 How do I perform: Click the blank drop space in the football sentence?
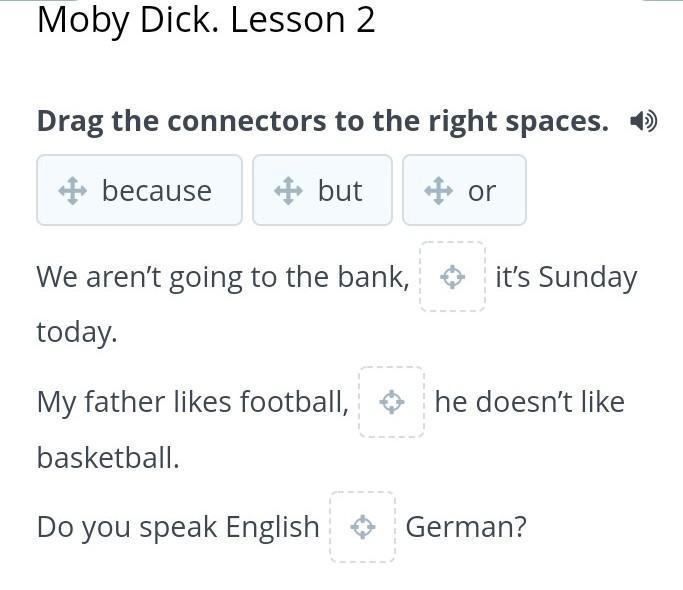point(392,402)
